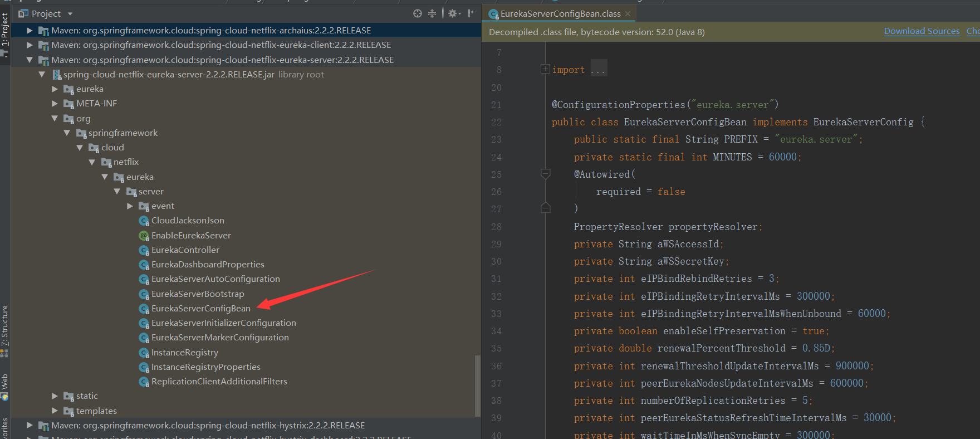980x439 pixels.
Task: Expand the META-INF folder
Action: pyautogui.click(x=55, y=103)
